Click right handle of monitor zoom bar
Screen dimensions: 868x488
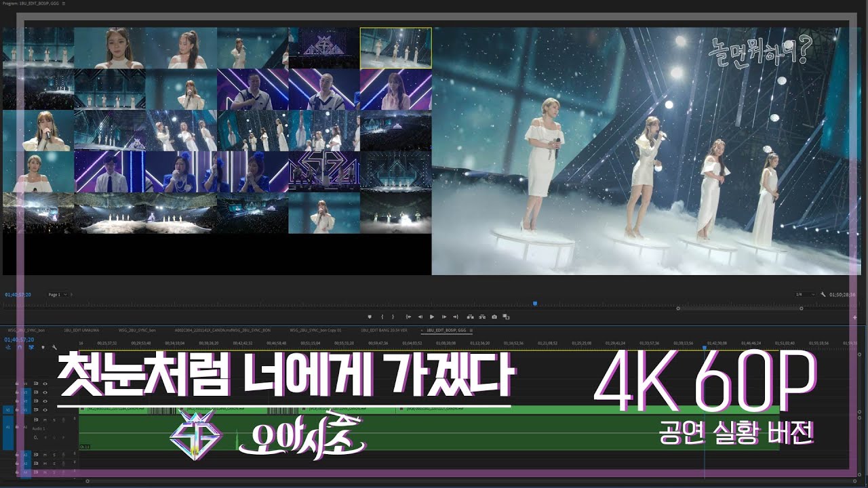802,308
